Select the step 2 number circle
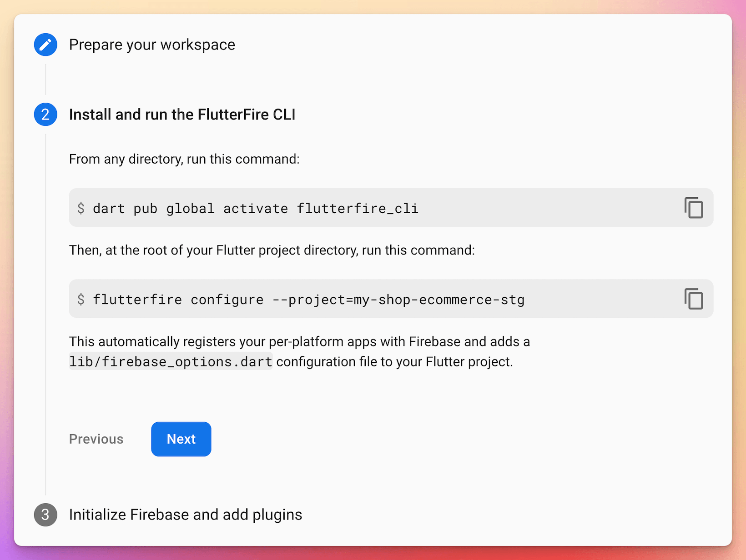This screenshot has height=560, width=746. coord(45,115)
